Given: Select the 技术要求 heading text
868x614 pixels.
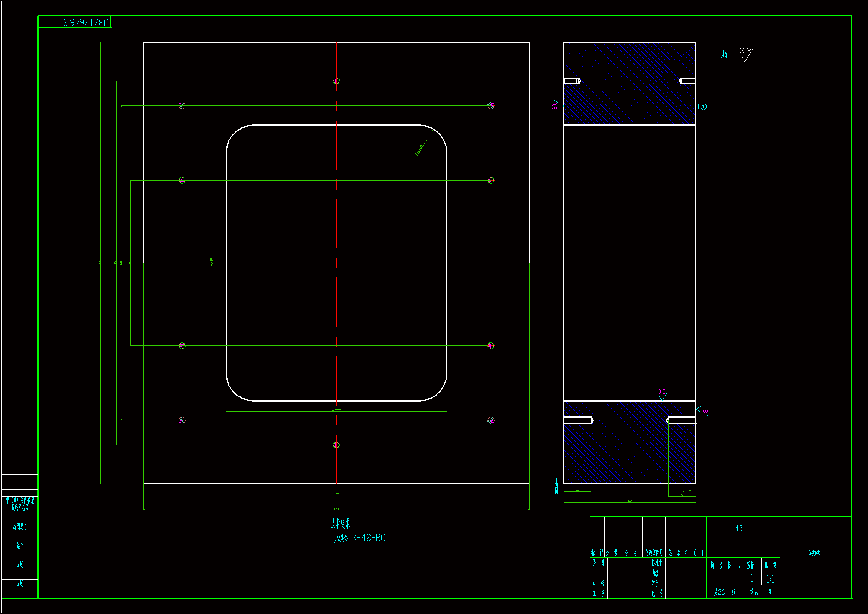Looking at the screenshot, I should (x=340, y=524).
